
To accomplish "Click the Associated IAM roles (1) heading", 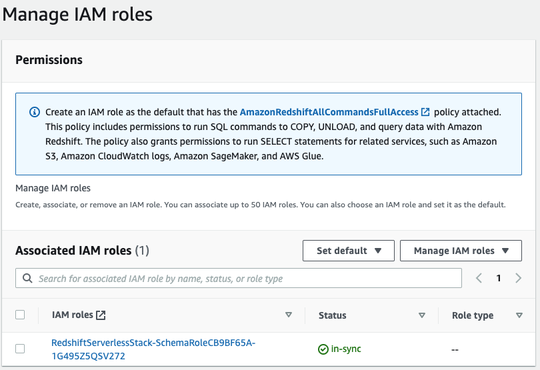I will point(82,250).
